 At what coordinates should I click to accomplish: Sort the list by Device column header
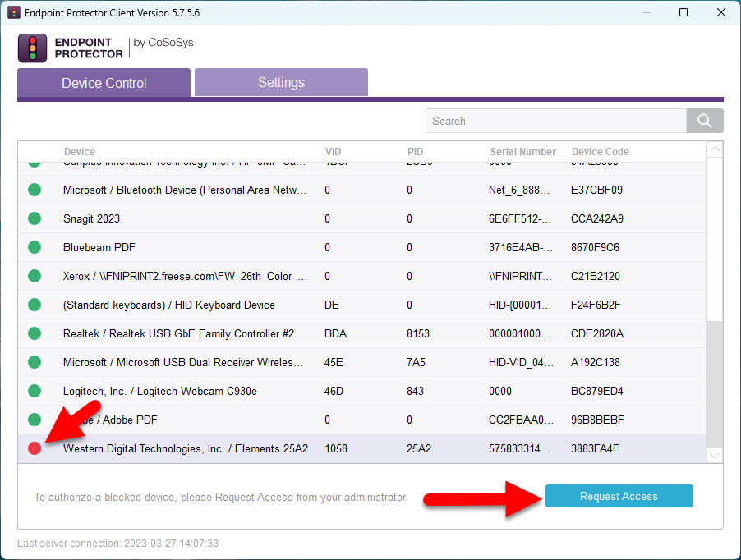pyautogui.click(x=80, y=152)
